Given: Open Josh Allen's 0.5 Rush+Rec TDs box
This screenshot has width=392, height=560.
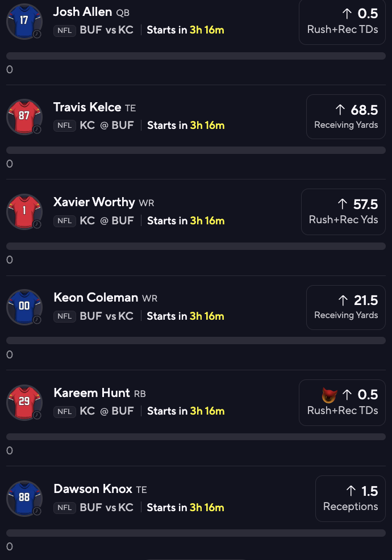Looking at the screenshot, I should [x=342, y=21].
